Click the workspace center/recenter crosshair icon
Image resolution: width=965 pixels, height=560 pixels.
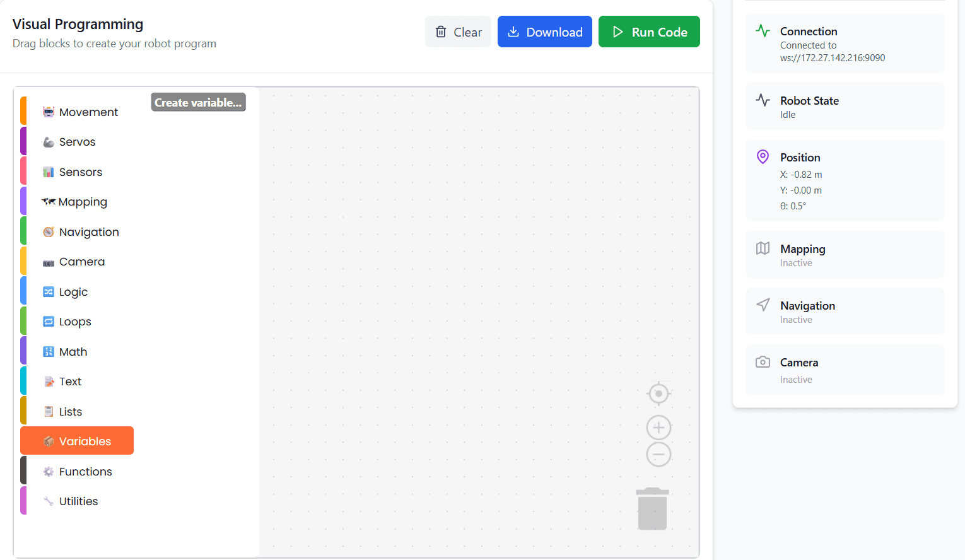658,394
